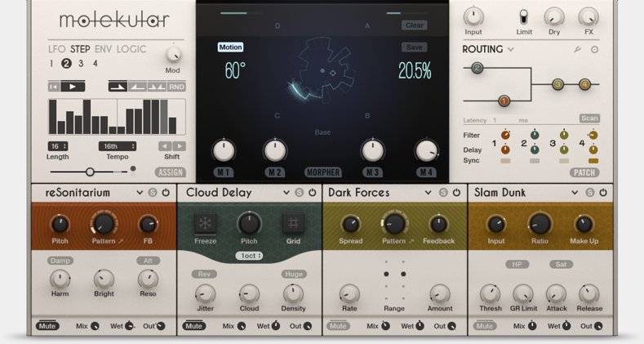Click the slider handle below Length
The height and width of the screenshot is (344, 644).
pyautogui.click(x=90, y=172)
